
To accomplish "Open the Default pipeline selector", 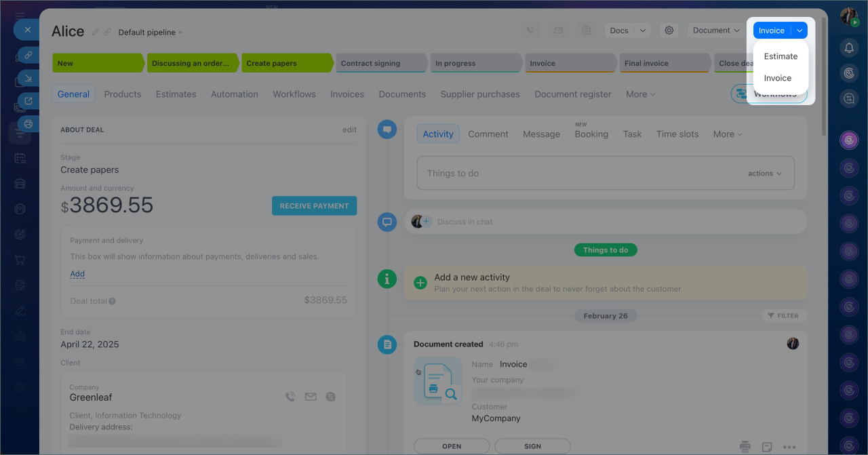I will 150,33.
